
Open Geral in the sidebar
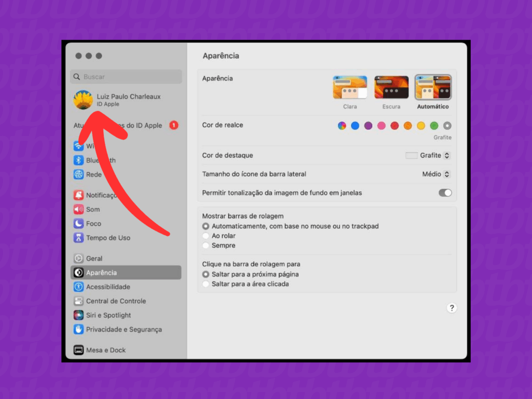pyautogui.click(x=94, y=258)
